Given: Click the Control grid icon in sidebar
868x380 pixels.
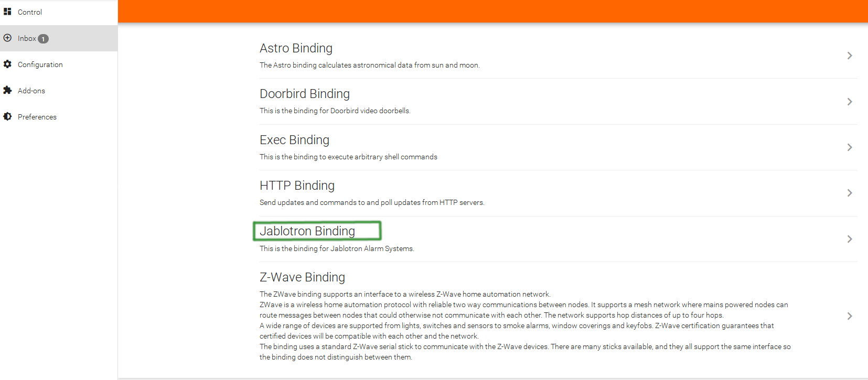Looking at the screenshot, I should [x=7, y=12].
